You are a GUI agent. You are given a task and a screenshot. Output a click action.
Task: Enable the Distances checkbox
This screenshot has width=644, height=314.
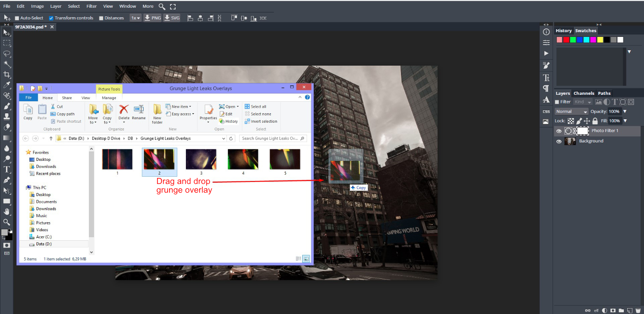tap(101, 18)
